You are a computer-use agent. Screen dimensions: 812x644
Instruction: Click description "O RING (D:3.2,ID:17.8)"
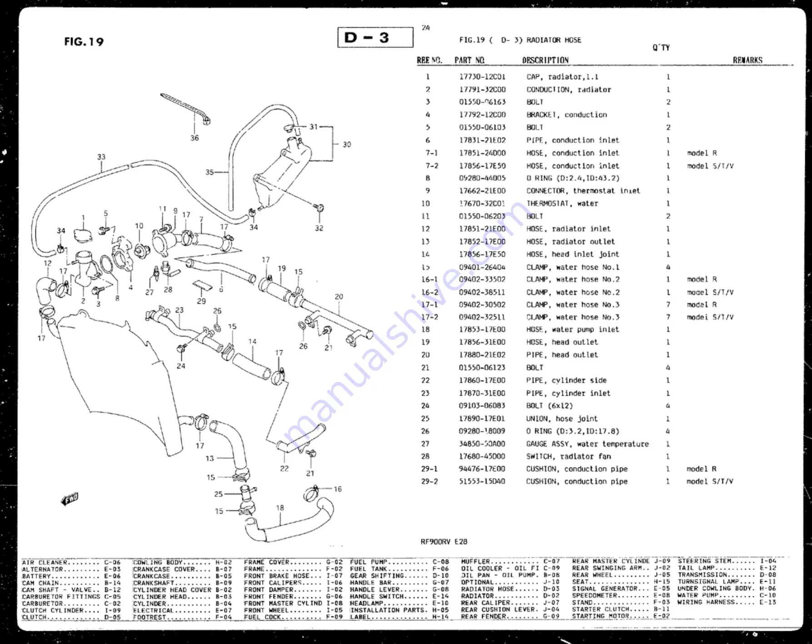click(x=573, y=431)
